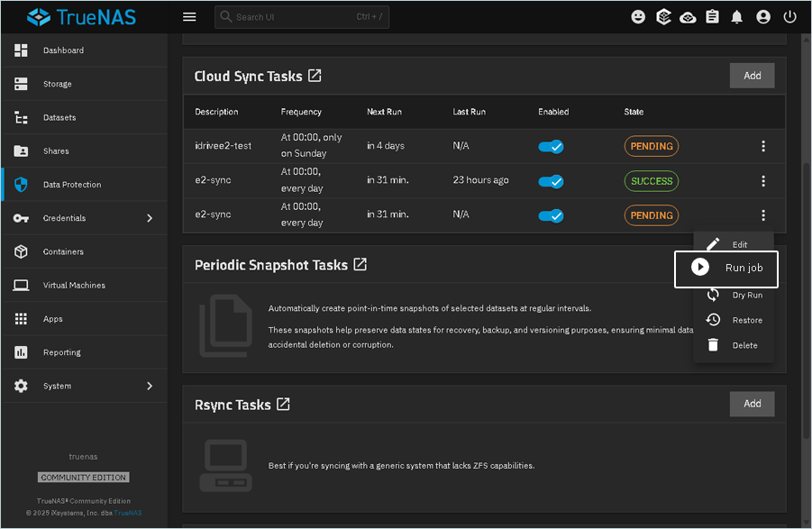Click the feedback smiley face icon
The width and height of the screenshot is (812, 529).
click(638, 17)
